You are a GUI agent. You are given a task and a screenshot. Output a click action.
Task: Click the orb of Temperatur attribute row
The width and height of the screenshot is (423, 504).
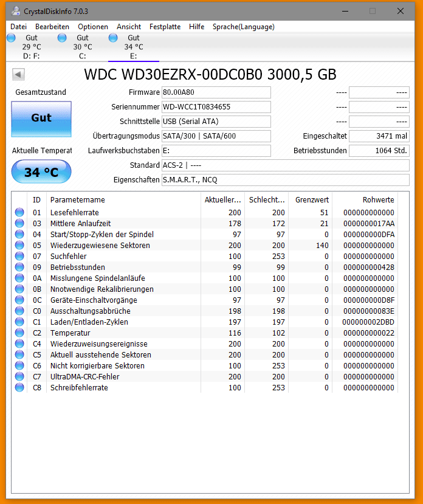click(x=19, y=333)
